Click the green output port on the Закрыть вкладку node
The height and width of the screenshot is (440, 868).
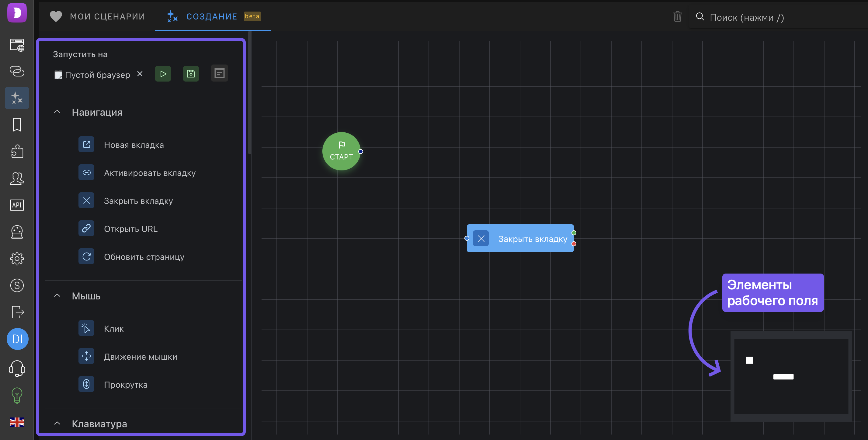click(574, 233)
